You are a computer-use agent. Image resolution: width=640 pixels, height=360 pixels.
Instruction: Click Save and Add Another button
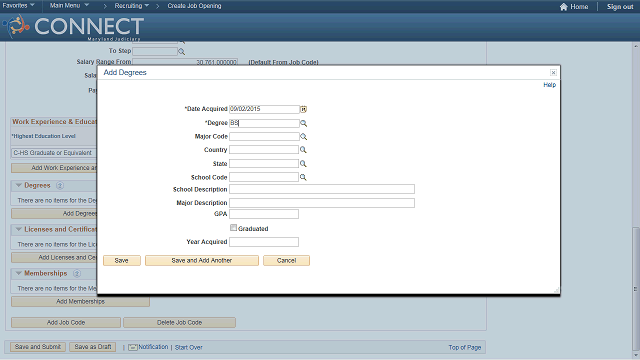(x=202, y=260)
